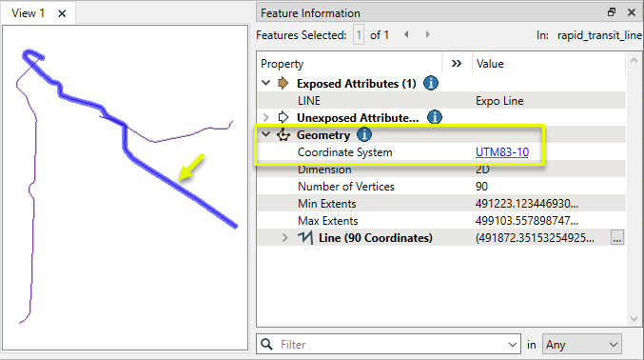Undock the Feature Information panel
The height and width of the screenshot is (360, 644).
612,12
